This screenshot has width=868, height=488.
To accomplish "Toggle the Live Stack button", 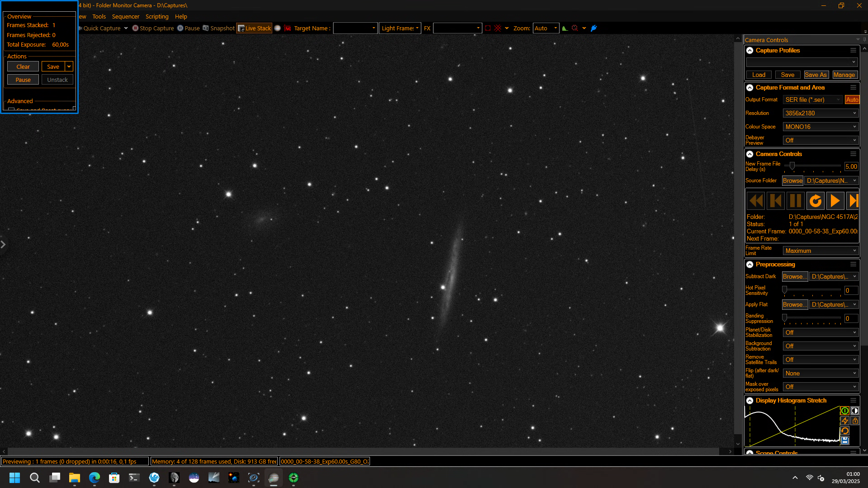I will (254, 28).
